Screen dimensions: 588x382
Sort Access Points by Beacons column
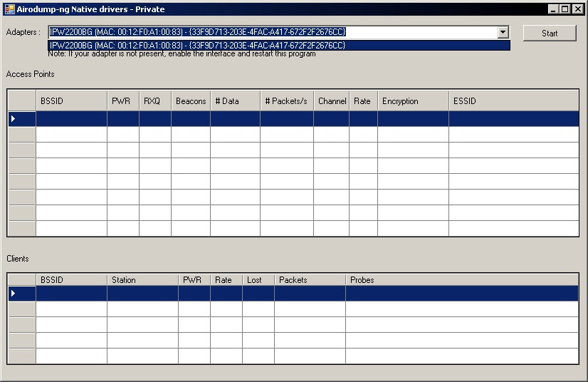point(191,101)
